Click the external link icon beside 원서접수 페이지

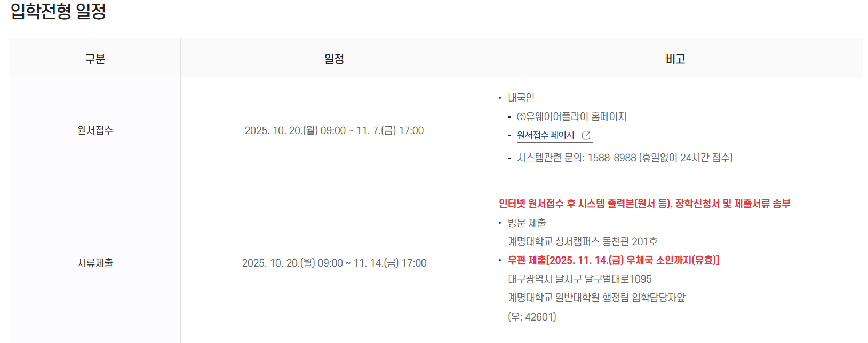point(586,136)
